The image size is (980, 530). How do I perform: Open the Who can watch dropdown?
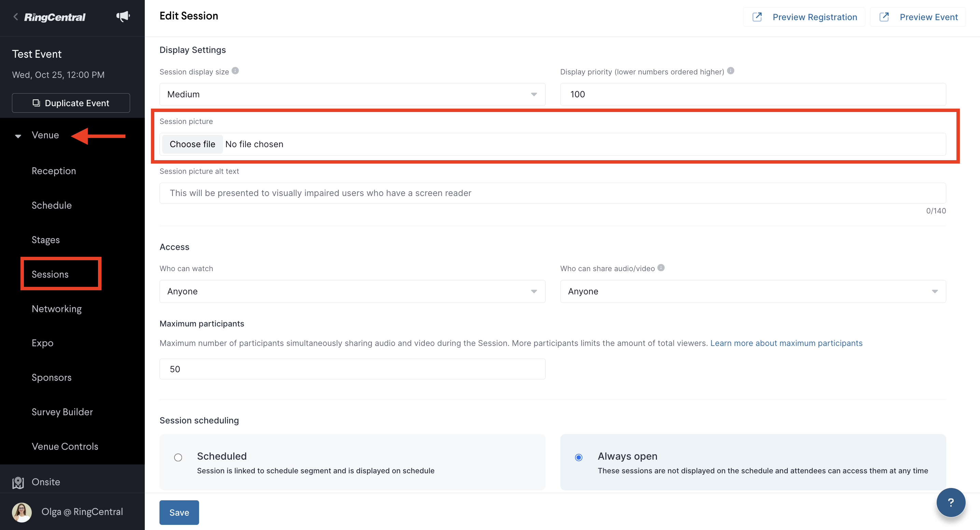352,291
